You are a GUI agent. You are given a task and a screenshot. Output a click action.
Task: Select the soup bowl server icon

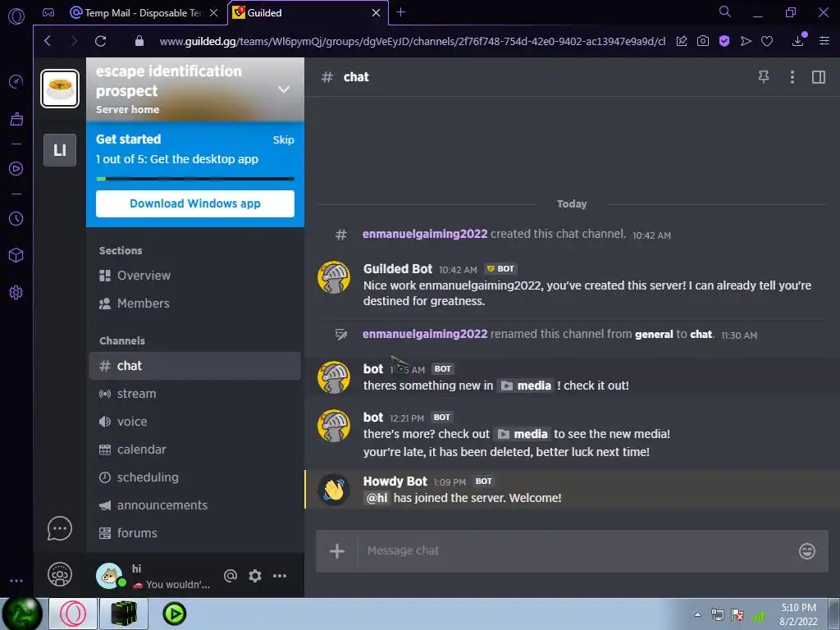click(x=60, y=89)
